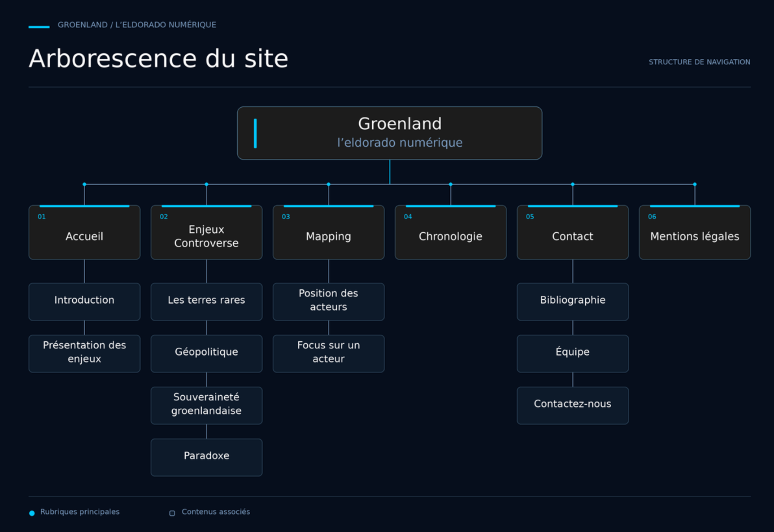
Task: Open Présentation des enjeux box
Action: pos(84,354)
